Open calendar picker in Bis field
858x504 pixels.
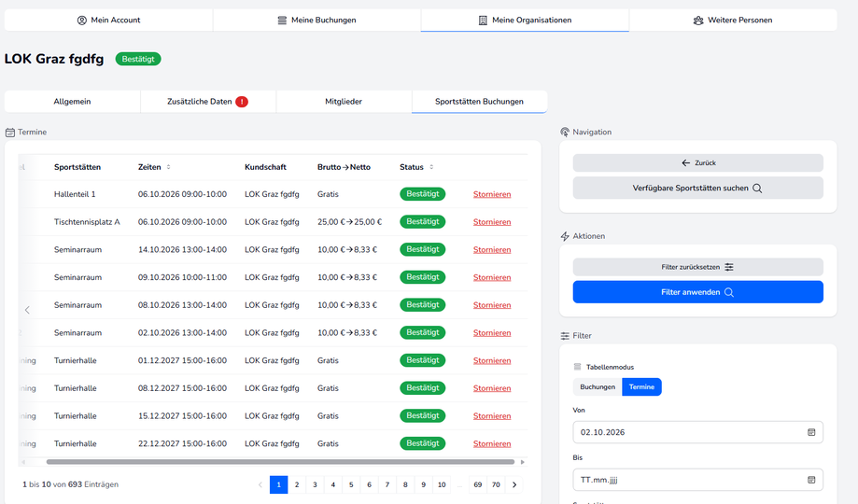tap(811, 480)
